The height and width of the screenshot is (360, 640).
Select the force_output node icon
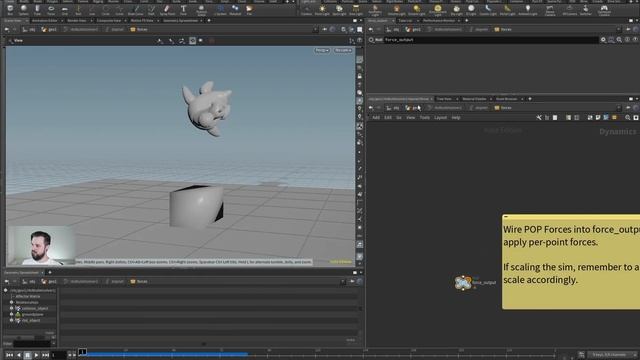(463, 282)
